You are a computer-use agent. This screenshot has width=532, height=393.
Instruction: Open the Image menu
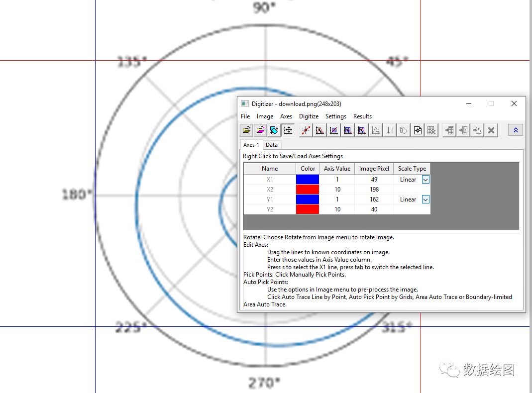click(x=265, y=116)
